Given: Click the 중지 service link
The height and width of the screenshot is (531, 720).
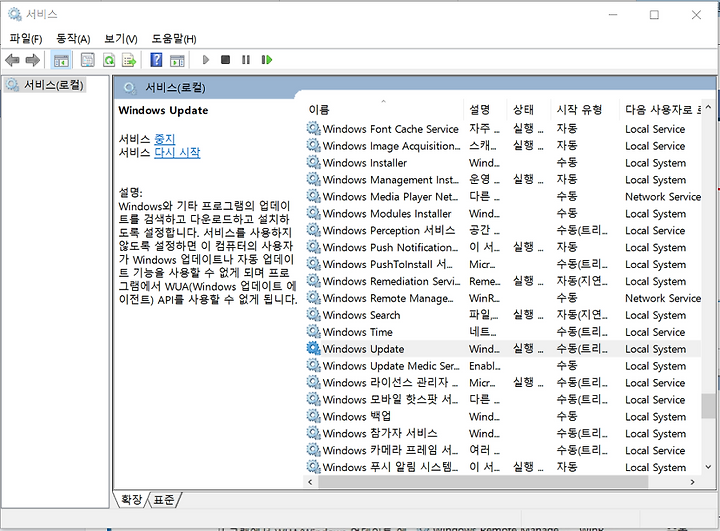Looking at the screenshot, I should pyautogui.click(x=164, y=139).
